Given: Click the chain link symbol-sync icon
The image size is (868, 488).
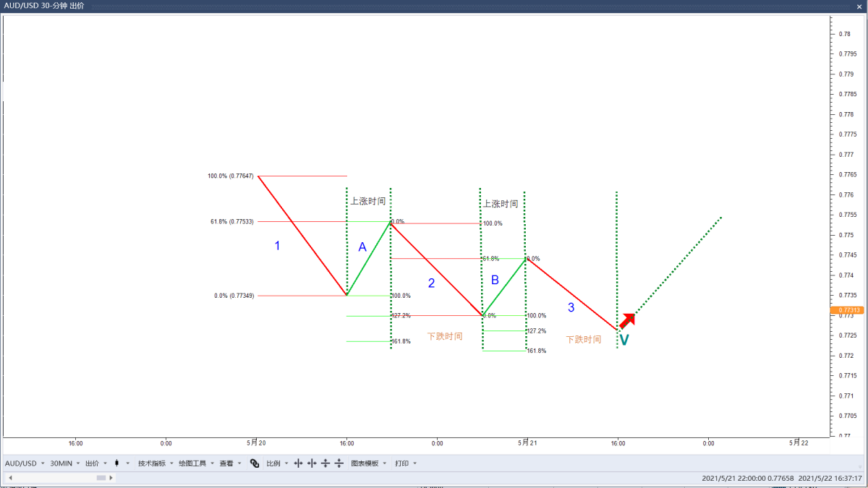Looking at the screenshot, I should pyautogui.click(x=254, y=463).
